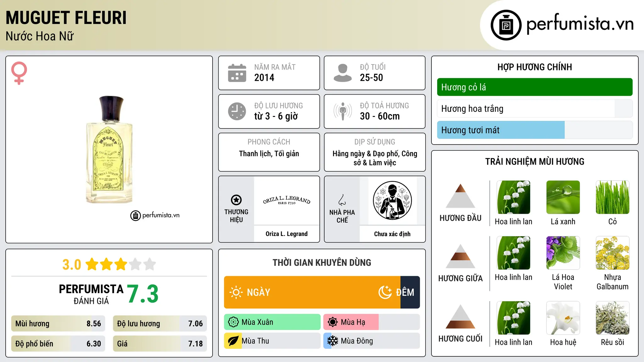Click the perfumer illustration icon
Screen dimensions: 644x362
pos(392,200)
